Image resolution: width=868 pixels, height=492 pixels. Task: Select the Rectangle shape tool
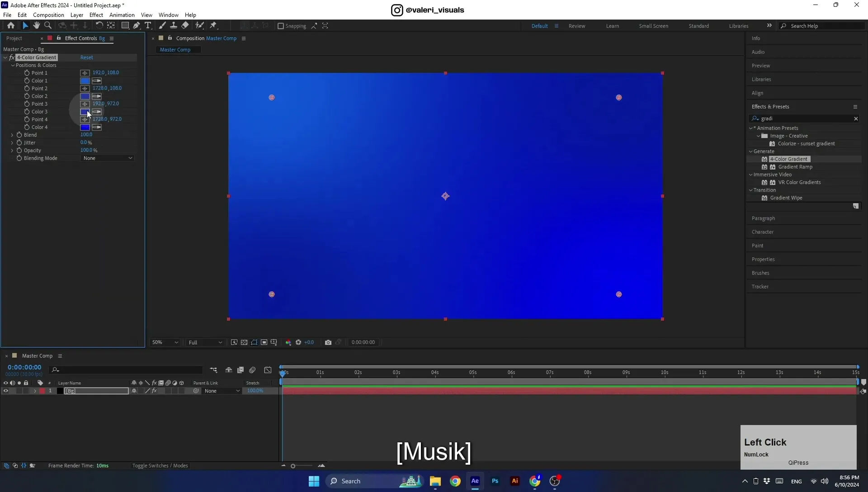pos(125,26)
